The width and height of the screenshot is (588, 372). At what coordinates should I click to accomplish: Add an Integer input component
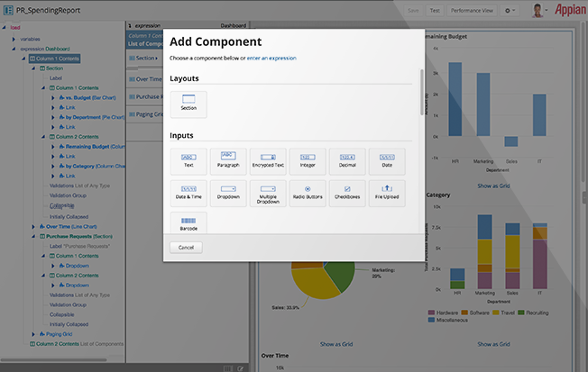(x=308, y=161)
